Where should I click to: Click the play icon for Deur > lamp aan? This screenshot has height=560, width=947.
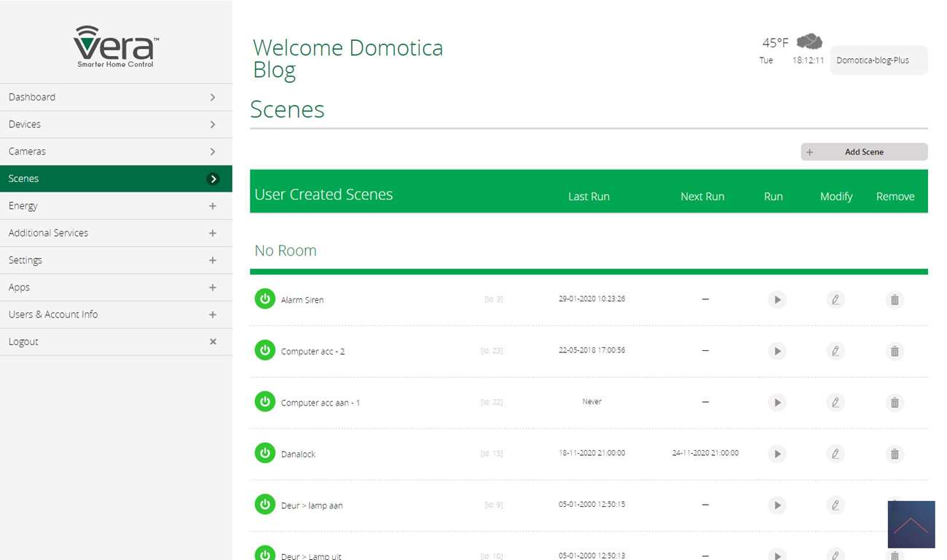click(777, 505)
